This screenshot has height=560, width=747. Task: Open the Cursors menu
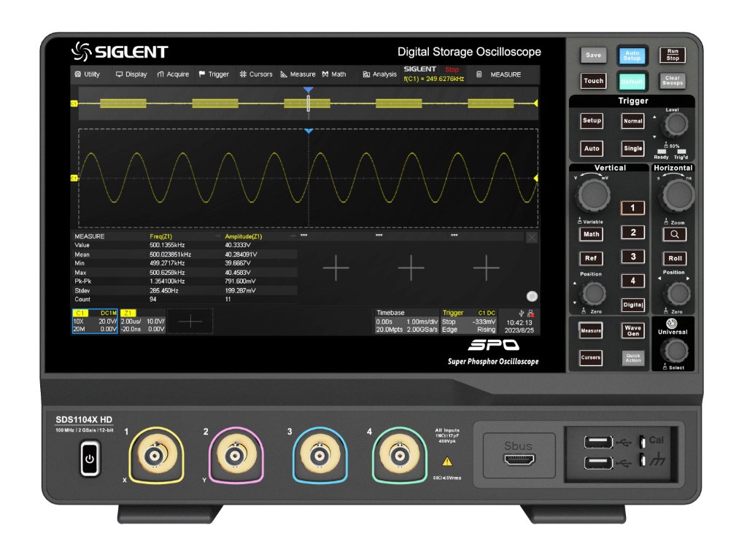256,74
